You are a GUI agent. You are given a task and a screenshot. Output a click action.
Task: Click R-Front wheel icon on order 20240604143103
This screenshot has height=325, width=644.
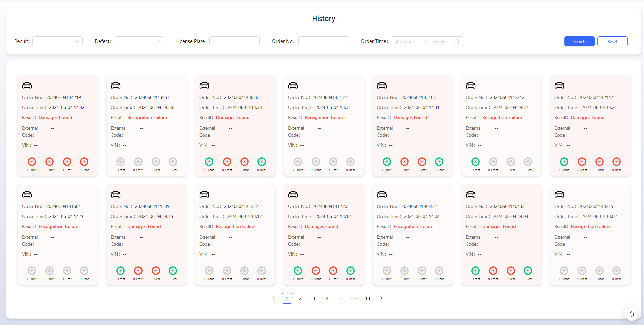click(404, 162)
